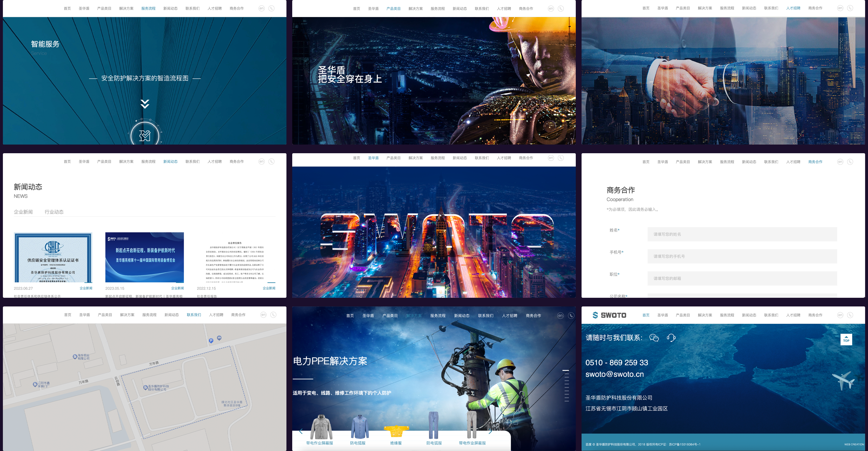The width and height of the screenshot is (868, 451).
Task: Click the double-chevron scroll-down arrow under 安全防护解决方案
Action: (x=145, y=104)
